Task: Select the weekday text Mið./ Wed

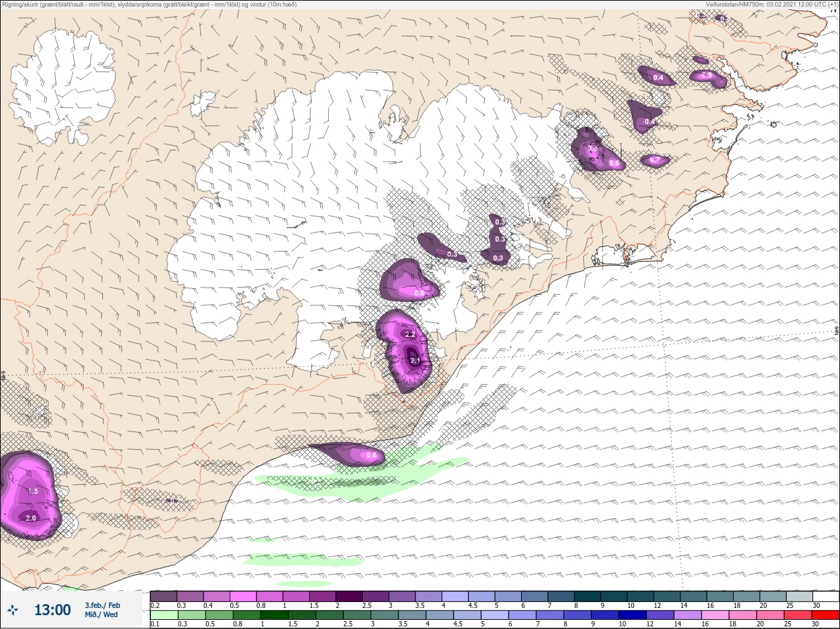Action: click(102, 615)
